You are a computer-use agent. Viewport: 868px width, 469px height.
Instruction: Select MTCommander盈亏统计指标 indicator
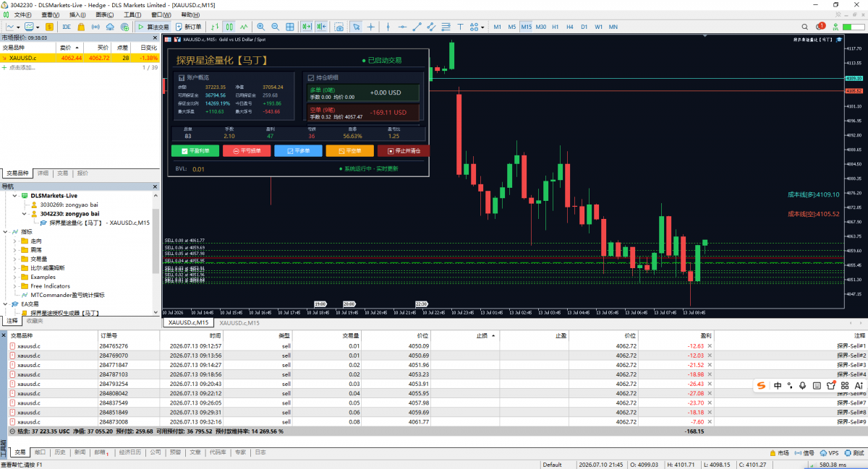67,295
